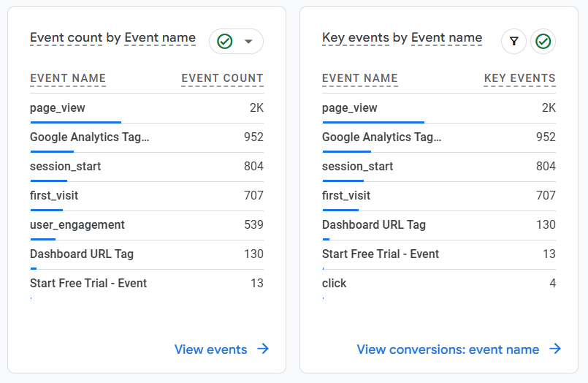The width and height of the screenshot is (588, 383).
Task: Click the Google Analytics Tag bar in Key events card
Action: (347, 151)
